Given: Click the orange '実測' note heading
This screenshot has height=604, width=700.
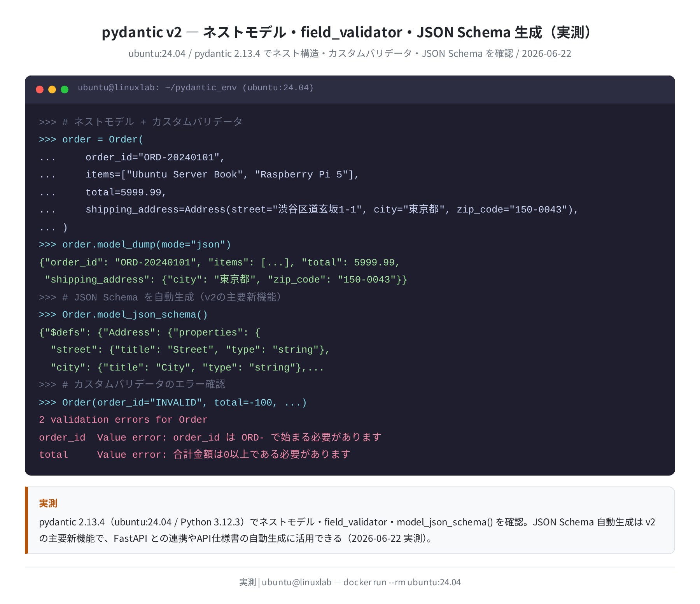Looking at the screenshot, I should (48, 504).
